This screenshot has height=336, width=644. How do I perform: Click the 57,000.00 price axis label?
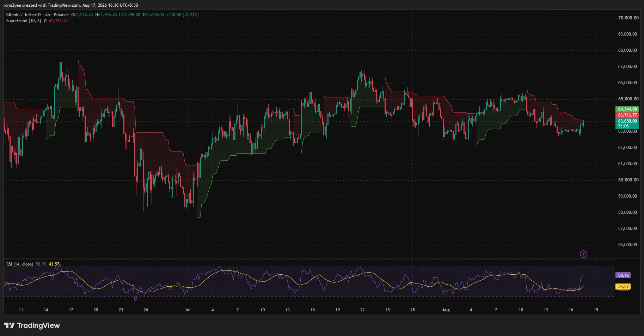(627, 229)
